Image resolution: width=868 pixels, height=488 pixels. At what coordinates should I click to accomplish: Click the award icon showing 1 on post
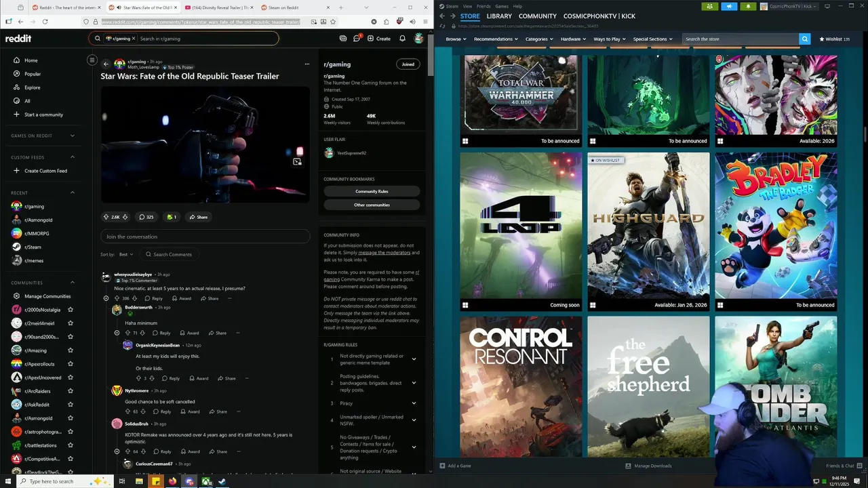pos(171,217)
